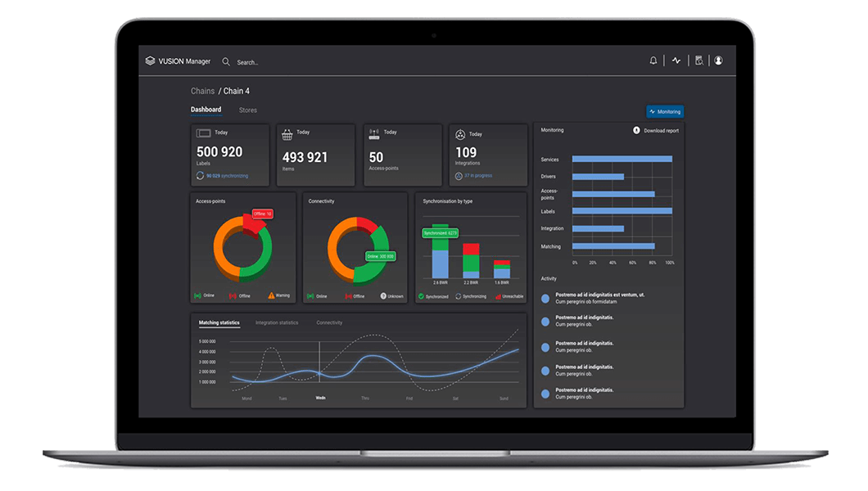Image resolution: width=868 pixels, height=491 pixels.
Task: Select the Integration statistics tab
Action: tap(278, 322)
